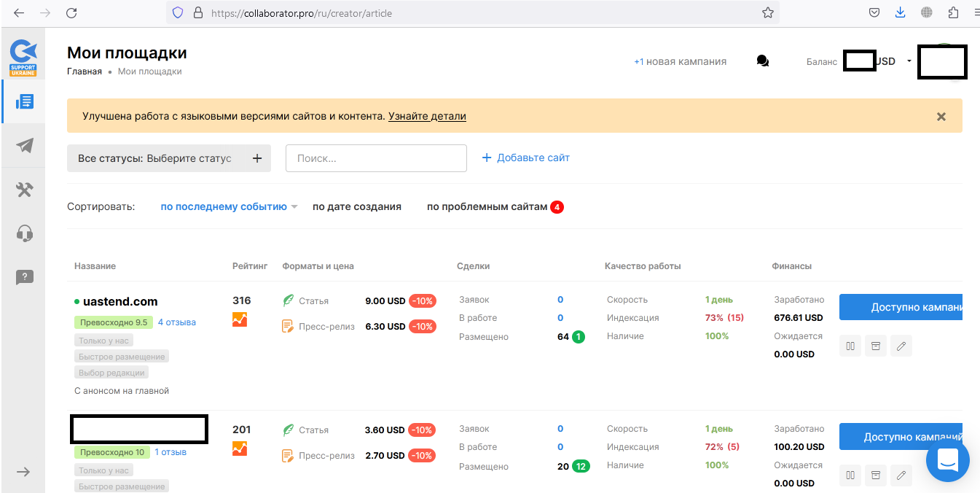
Task: Sort by 'по последнему событию'
Action: click(x=224, y=207)
